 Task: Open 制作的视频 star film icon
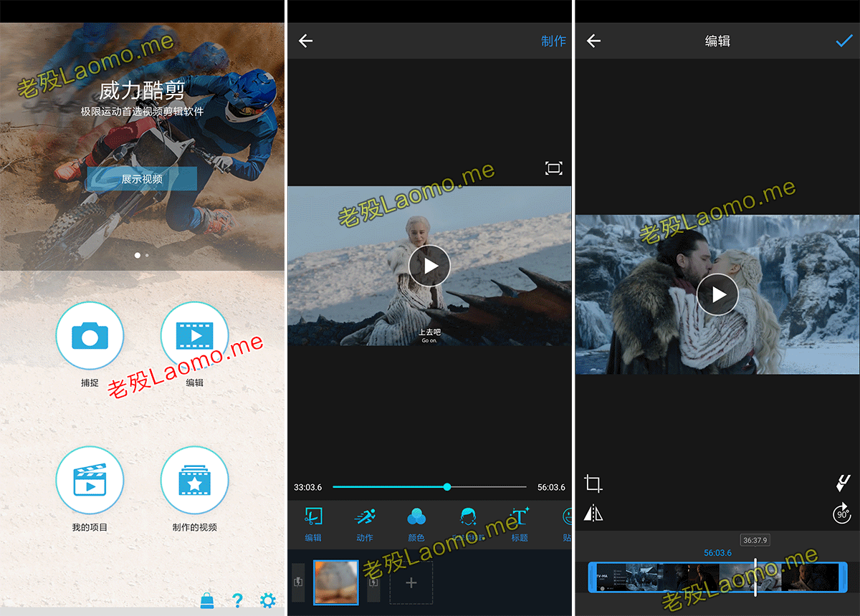[x=194, y=480]
